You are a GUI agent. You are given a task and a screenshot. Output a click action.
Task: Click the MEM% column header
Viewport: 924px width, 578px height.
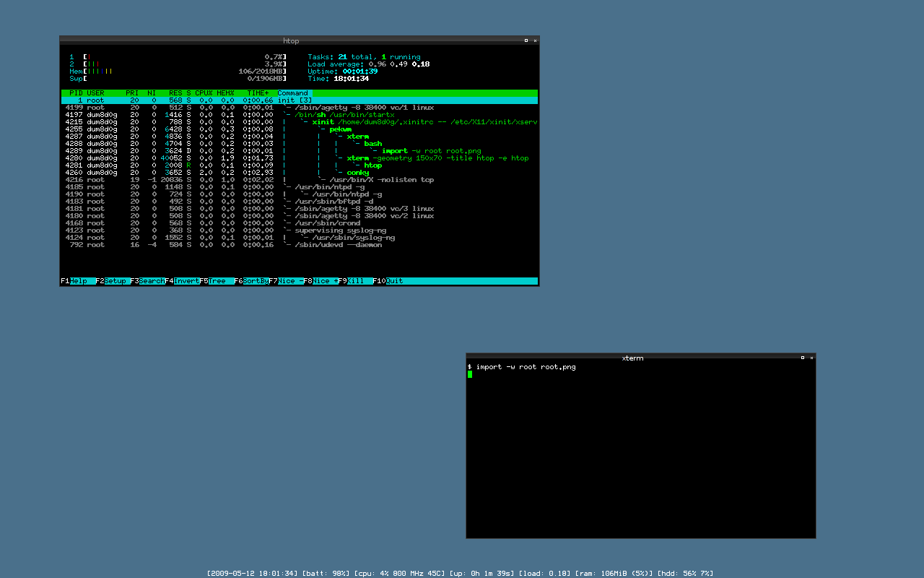click(225, 93)
